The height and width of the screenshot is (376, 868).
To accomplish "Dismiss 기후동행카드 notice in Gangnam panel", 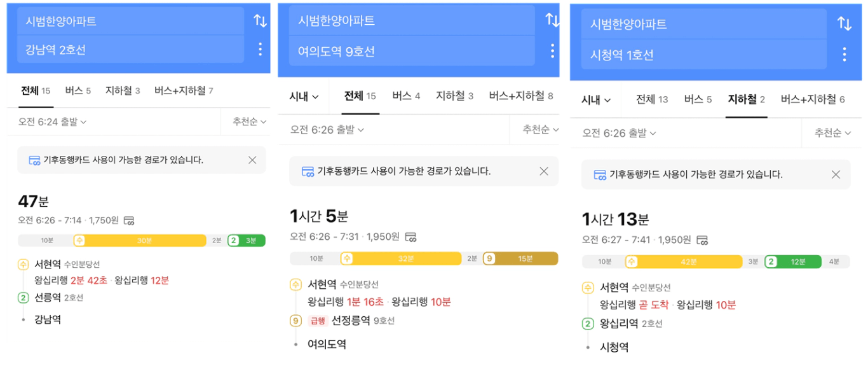I will pyautogui.click(x=252, y=160).
